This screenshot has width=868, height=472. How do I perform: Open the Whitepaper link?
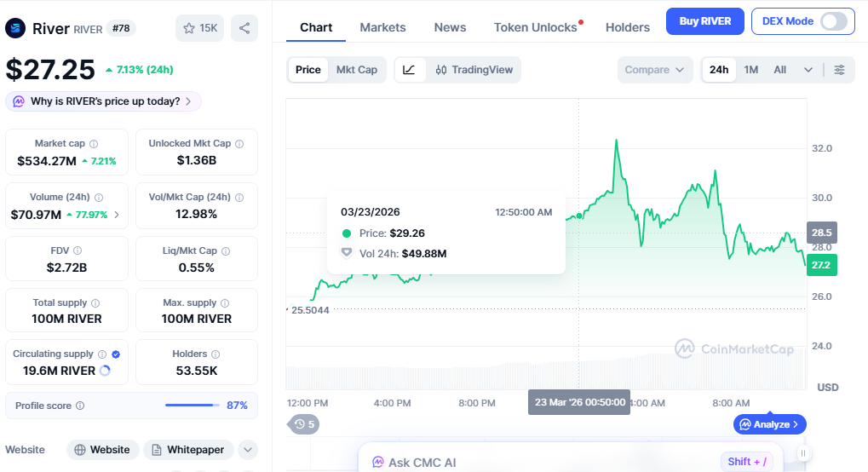(189, 450)
